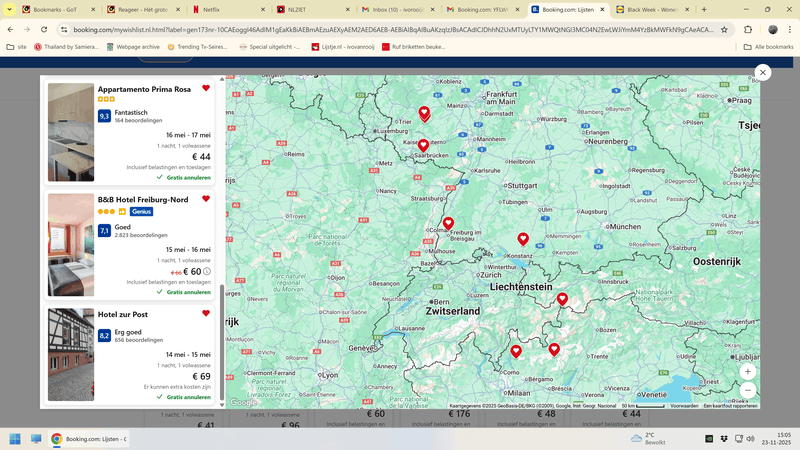Open the Alle bookmarks folder
This screenshot has height=450, width=800.
point(768,47)
